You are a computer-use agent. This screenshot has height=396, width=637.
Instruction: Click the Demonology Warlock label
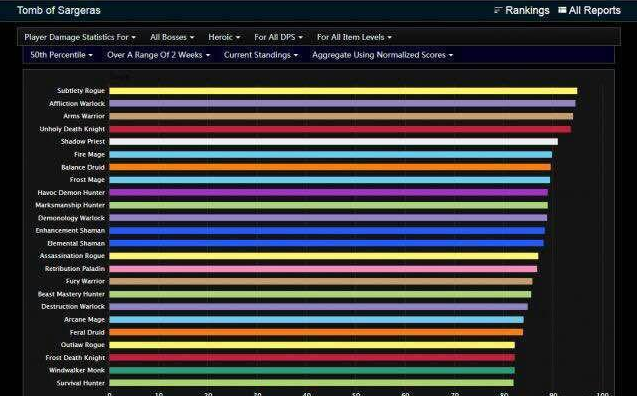click(72, 218)
